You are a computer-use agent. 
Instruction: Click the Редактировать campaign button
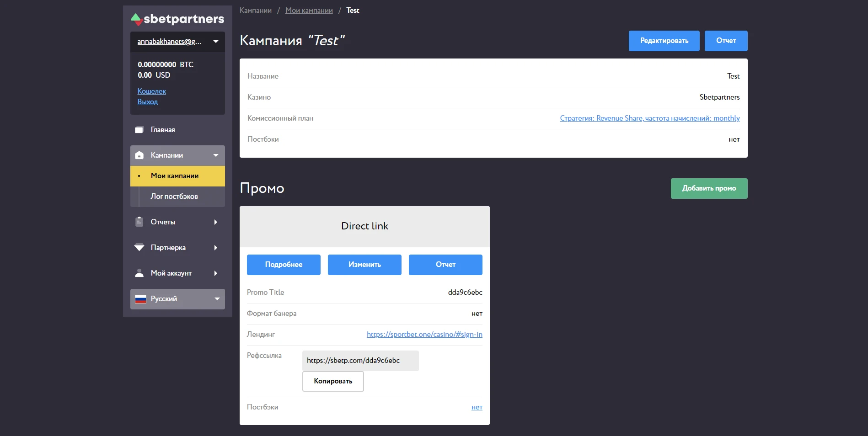tap(664, 41)
